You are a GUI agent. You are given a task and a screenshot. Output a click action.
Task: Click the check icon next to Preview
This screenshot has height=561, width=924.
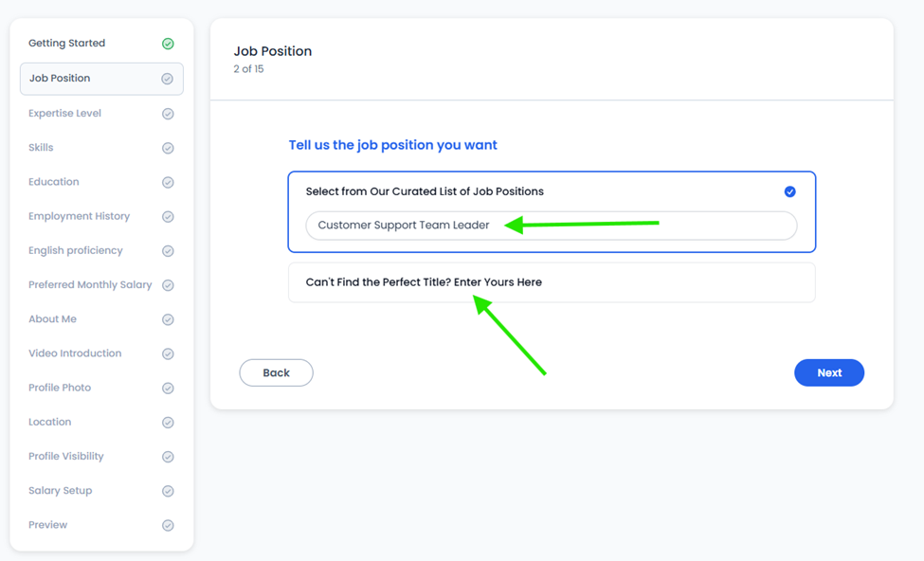pyautogui.click(x=168, y=525)
